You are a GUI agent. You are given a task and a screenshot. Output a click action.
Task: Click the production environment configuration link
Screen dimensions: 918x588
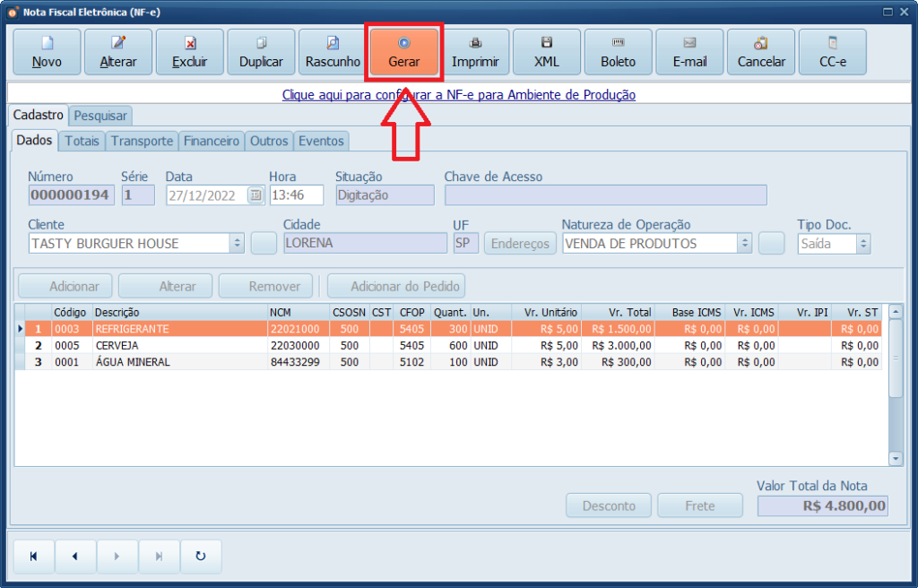[x=459, y=94]
